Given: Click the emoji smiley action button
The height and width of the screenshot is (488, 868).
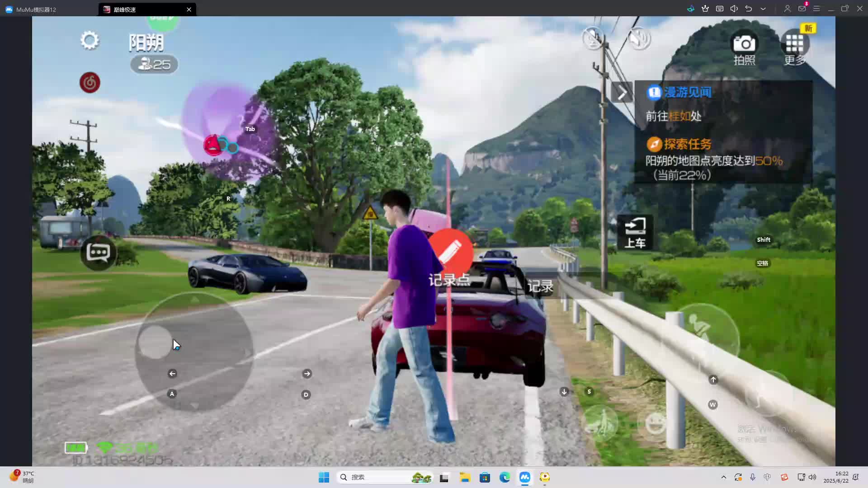Looking at the screenshot, I should tap(655, 423).
